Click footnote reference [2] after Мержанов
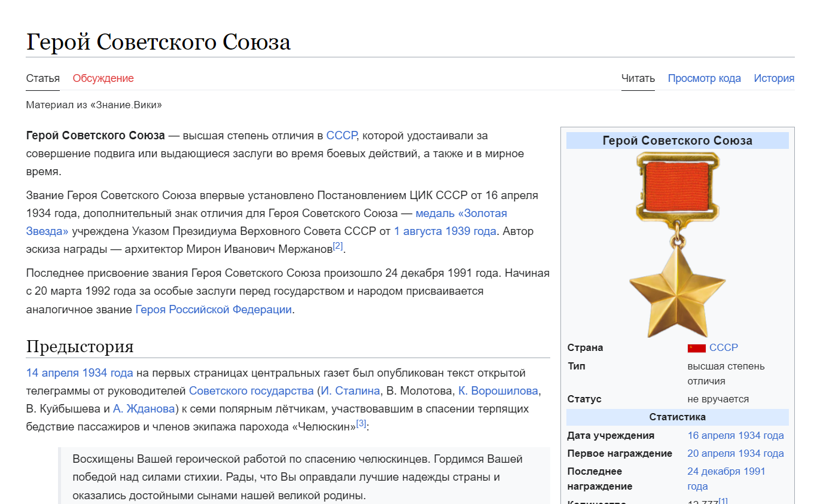This screenshot has height=504, width=817. point(338,246)
